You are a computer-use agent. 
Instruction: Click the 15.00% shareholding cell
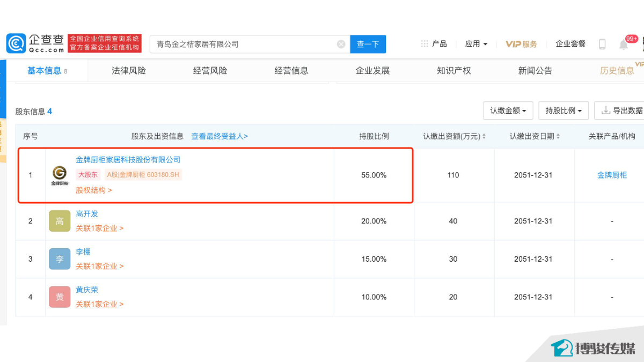coord(374,259)
